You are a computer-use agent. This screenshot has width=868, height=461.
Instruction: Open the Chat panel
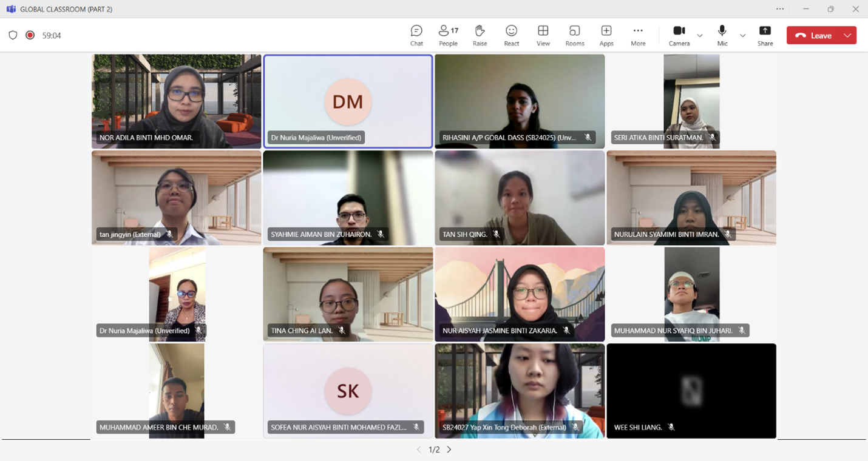click(x=416, y=35)
